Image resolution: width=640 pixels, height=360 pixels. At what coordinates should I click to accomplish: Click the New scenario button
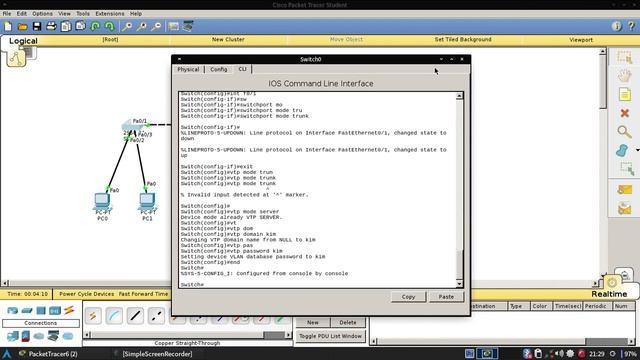tap(313, 322)
